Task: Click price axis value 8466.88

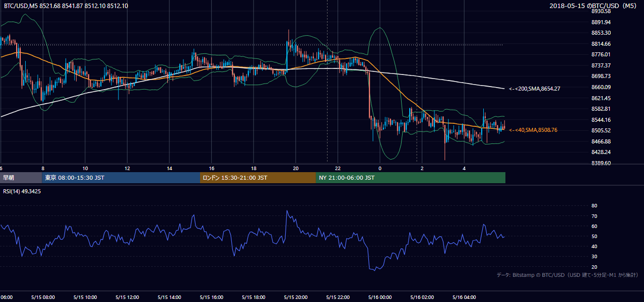Action: 601,141
